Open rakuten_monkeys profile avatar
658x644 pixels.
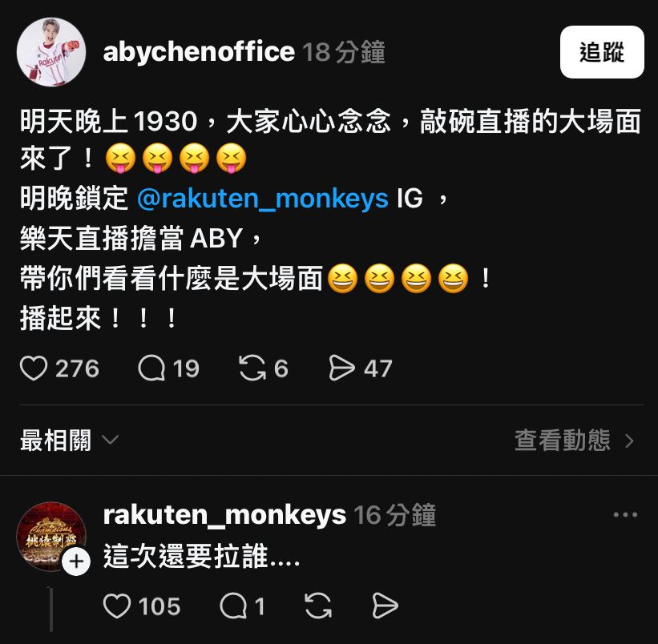coord(51,536)
